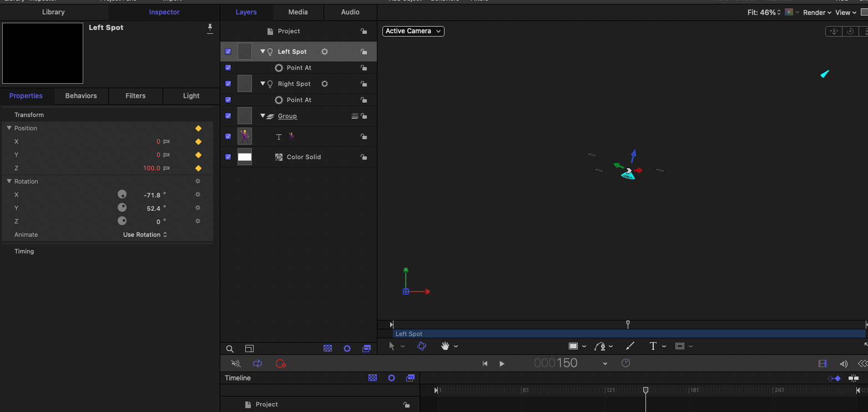The image size is (868, 412).
Task: Open the Active Camera dropdown
Action: [413, 31]
